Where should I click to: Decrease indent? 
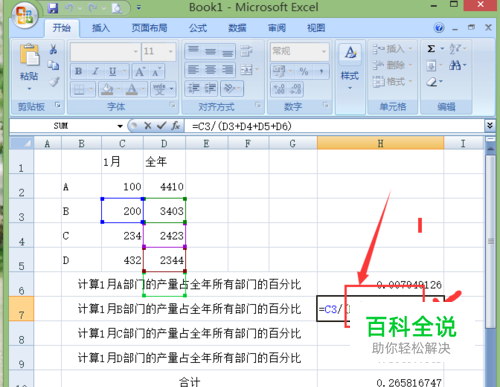click(193, 88)
